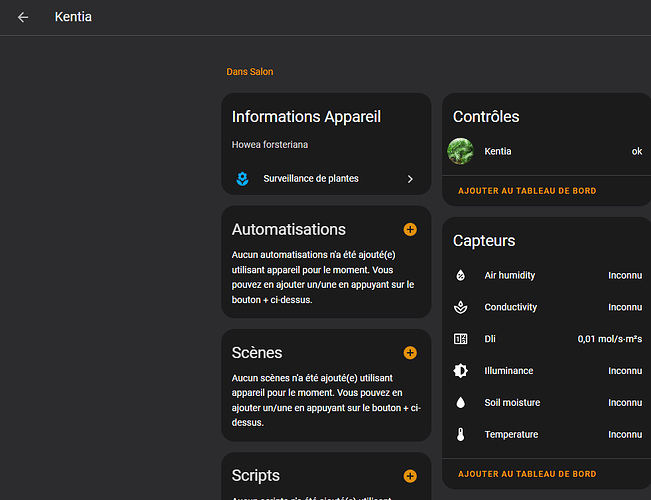Screen dimensions: 651x500
Task: Open the Kentia entity row
Action: coord(546,152)
